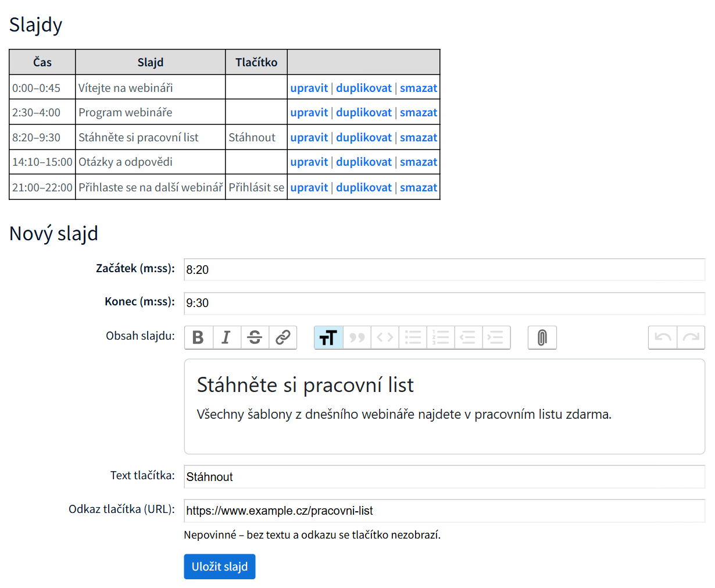The width and height of the screenshot is (715, 588).
Task: Select the '0:00–0:45' time cell
Action: tap(42, 88)
